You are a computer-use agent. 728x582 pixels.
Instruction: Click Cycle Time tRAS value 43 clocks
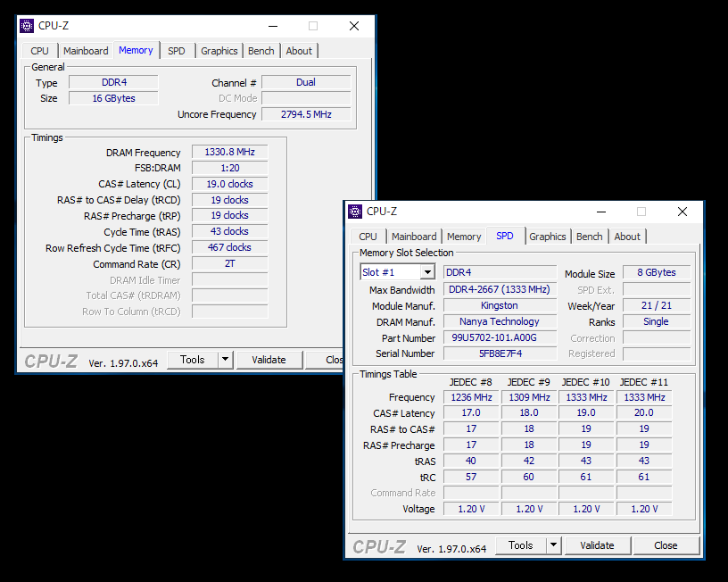tap(230, 231)
